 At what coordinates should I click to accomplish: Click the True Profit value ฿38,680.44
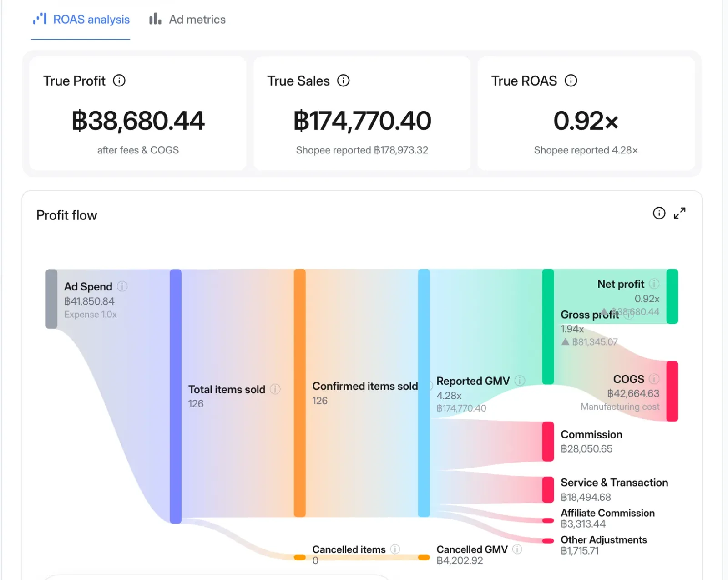[x=138, y=121]
